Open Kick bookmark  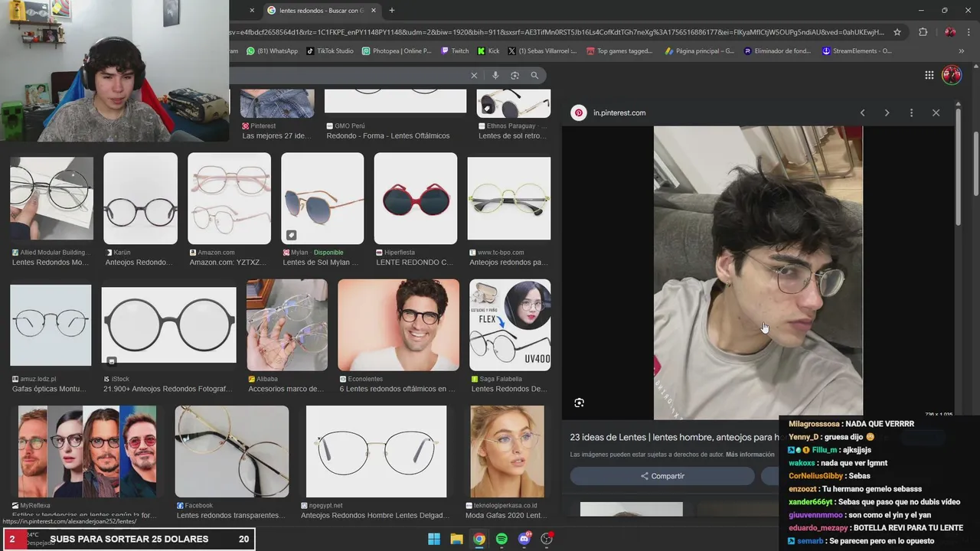tap(488, 51)
